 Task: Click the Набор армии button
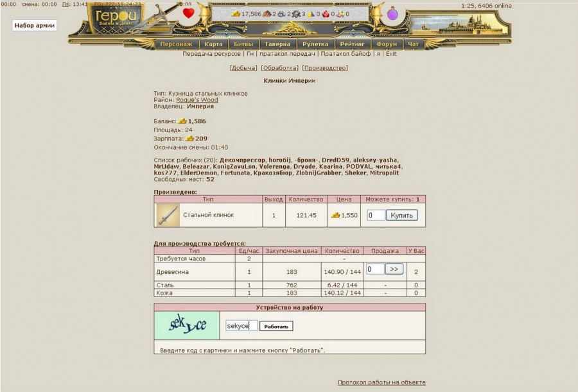[x=35, y=26]
